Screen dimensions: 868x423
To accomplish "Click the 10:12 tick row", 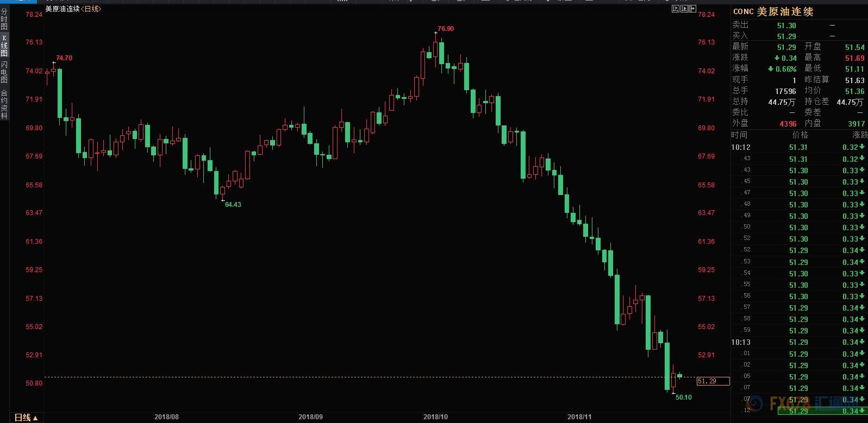I will (799, 147).
